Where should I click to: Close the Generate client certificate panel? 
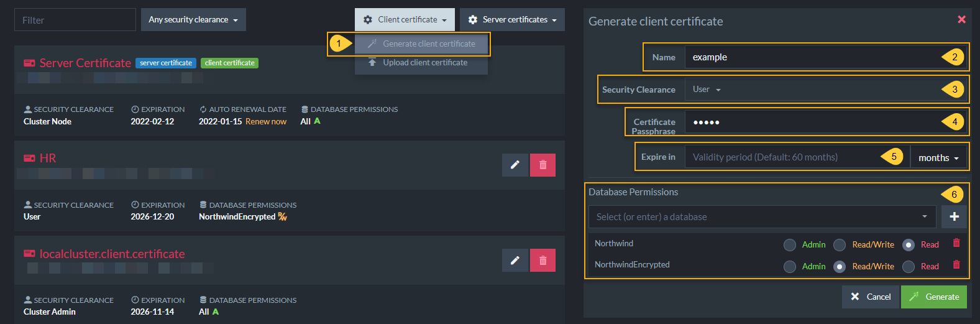pos(961,19)
